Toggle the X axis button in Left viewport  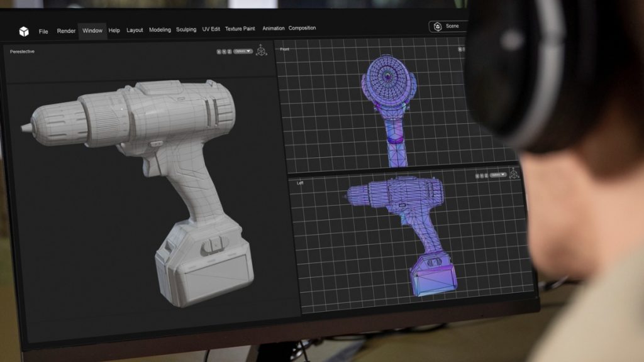click(478, 175)
